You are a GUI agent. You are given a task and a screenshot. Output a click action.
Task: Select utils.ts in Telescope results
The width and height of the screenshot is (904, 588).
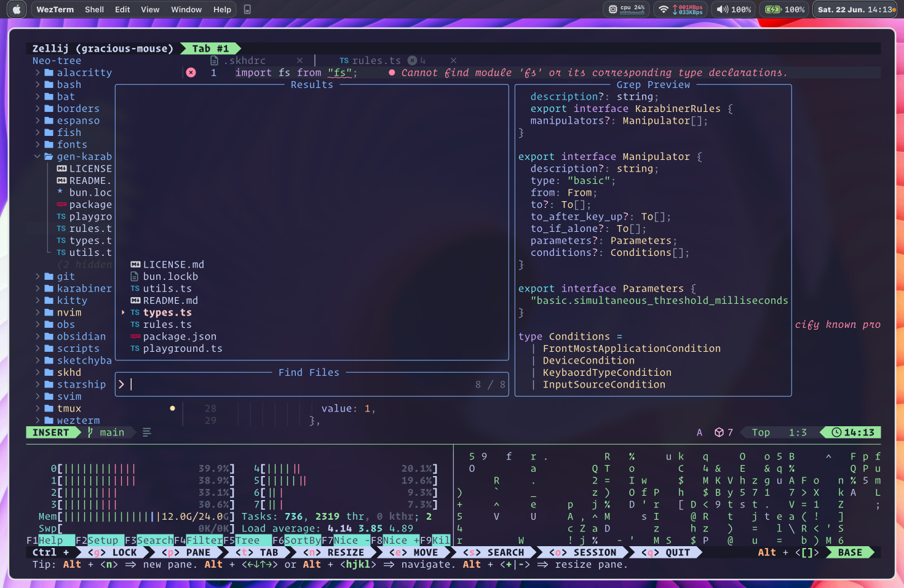[x=161, y=288]
